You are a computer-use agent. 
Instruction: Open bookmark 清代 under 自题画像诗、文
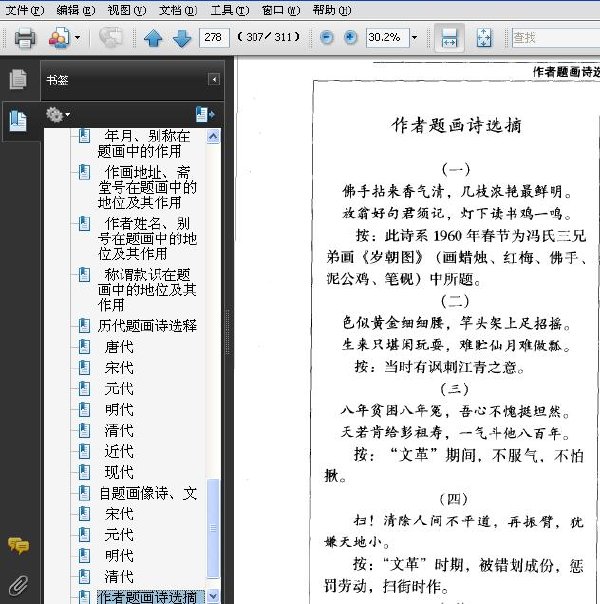(119, 577)
